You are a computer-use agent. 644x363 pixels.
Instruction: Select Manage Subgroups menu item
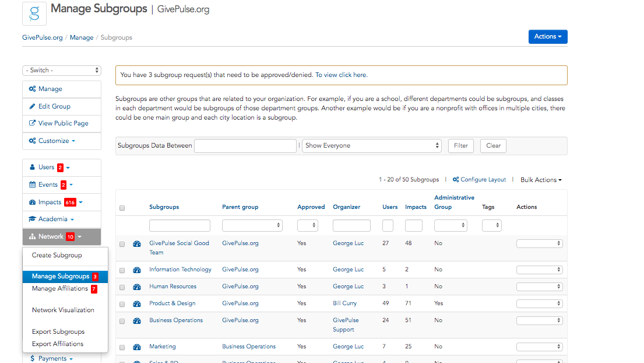point(65,277)
